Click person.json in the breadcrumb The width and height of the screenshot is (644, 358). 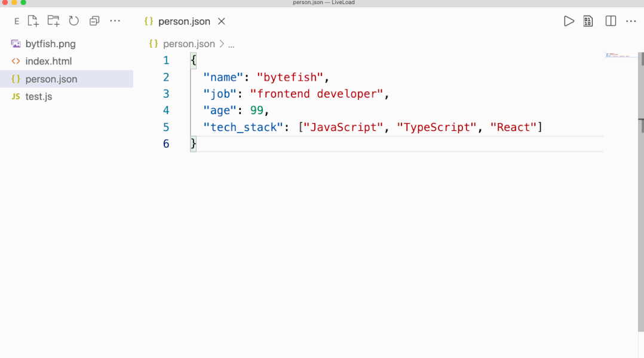click(189, 44)
